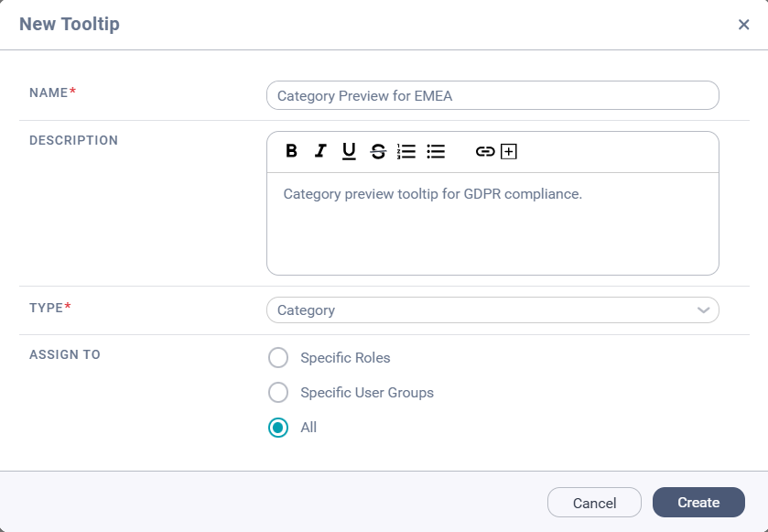The image size is (768, 532).
Task: Open the Type dropdown showing Category
Action: coord(492,310)
